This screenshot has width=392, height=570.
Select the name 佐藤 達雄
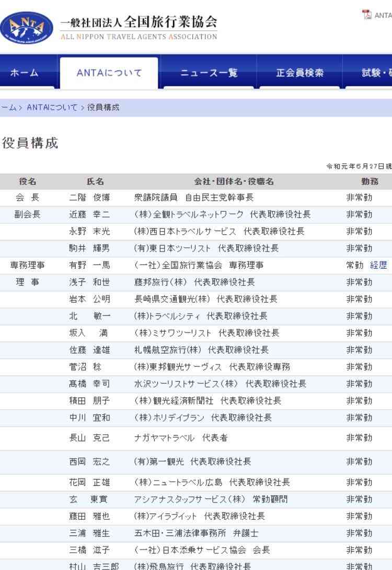89,350
